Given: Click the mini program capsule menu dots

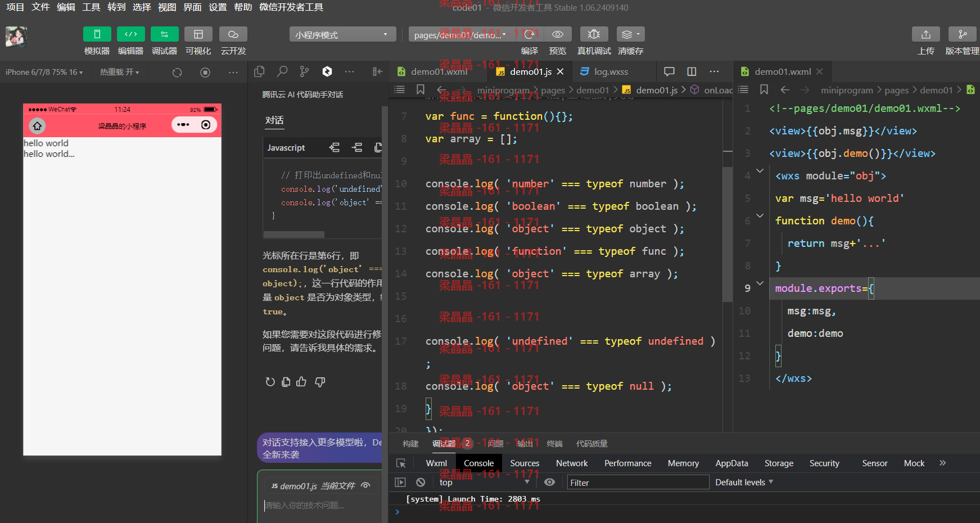Looking at the screenshot, I should click(x=183, y=125).
